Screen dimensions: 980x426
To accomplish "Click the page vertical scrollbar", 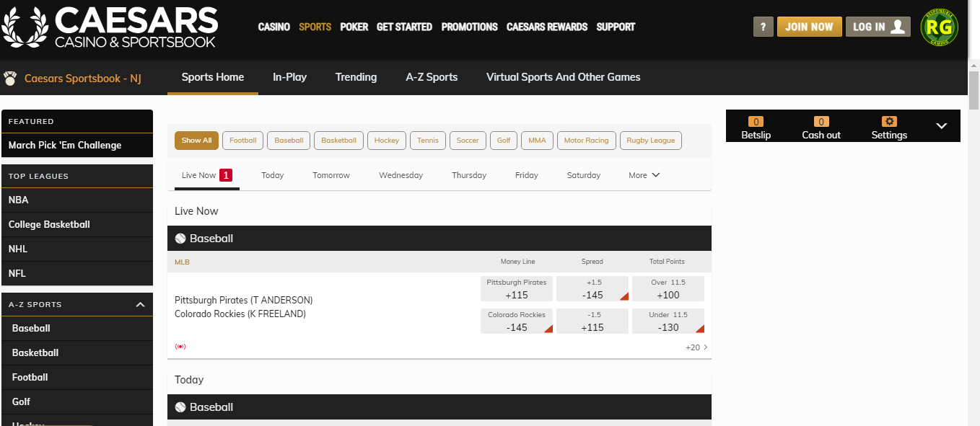I will (x=974, y=90).
